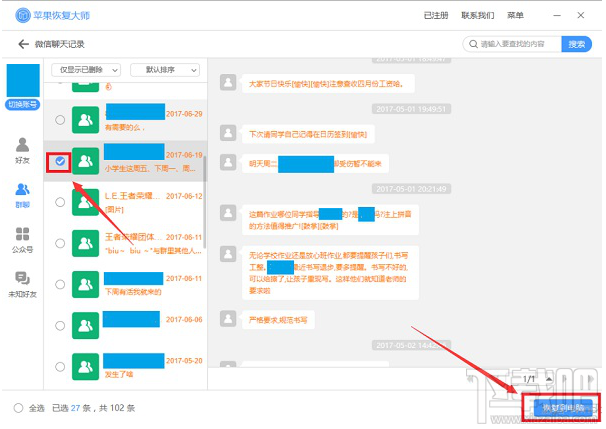The height and width of the screenshot is (429, 606).
Task: Click the page up arrow next to 1/1
Action: click(x=549, y=379)
